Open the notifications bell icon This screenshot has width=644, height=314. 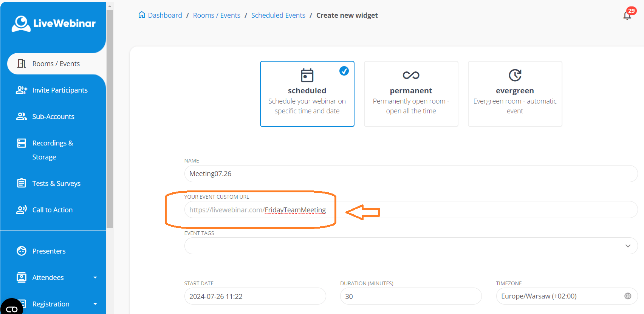point(627,15)
